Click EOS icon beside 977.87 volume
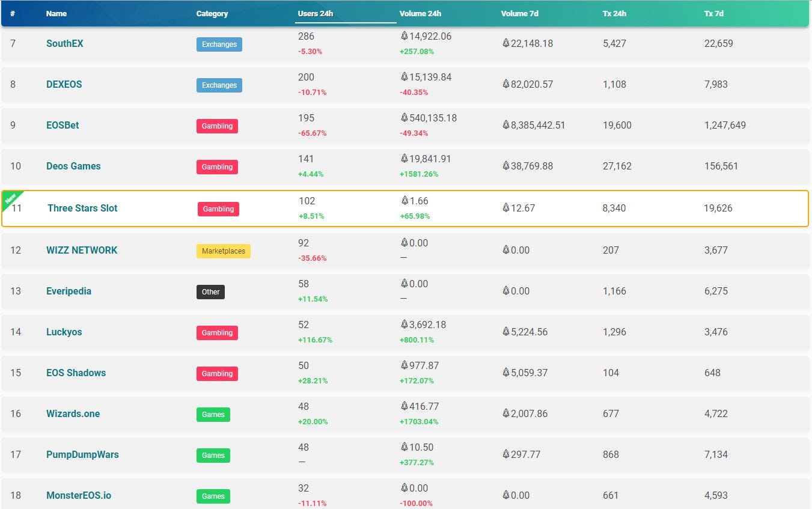 (404, 365)
